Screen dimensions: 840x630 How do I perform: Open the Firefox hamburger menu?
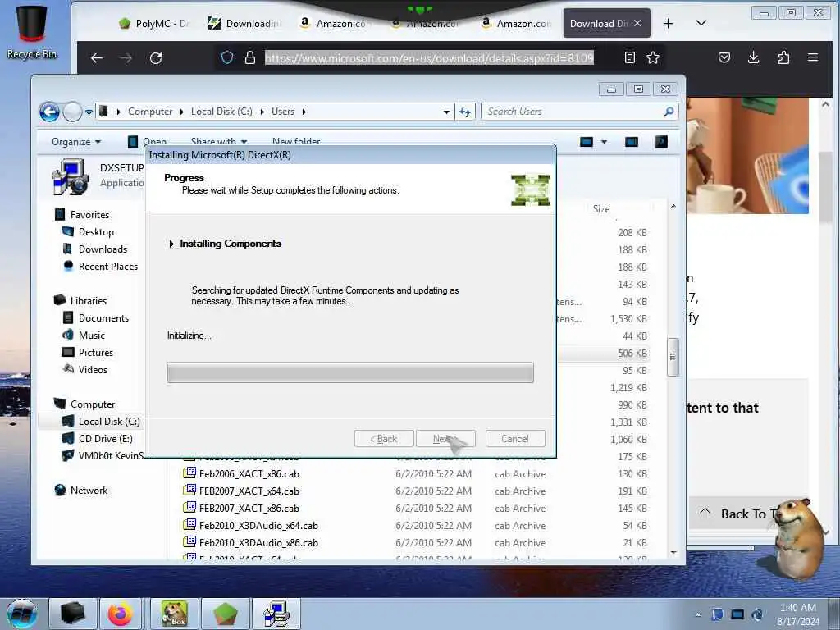813,57
